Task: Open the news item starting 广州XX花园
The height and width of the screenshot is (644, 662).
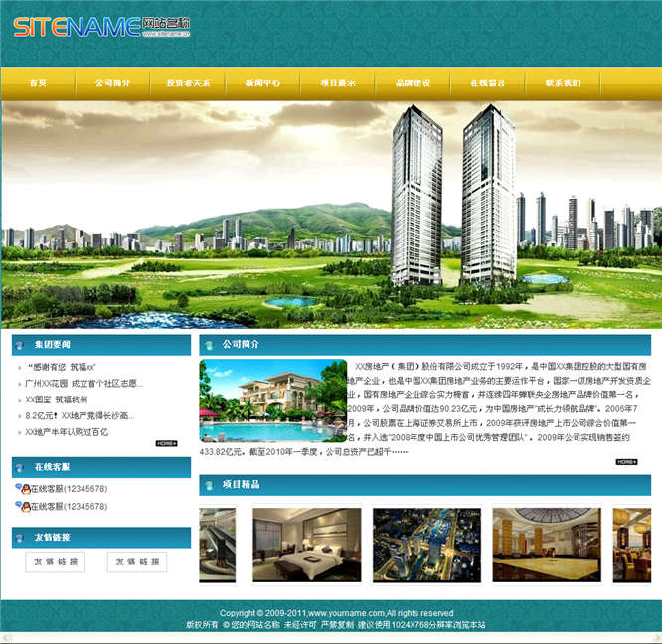Action: (83, 384)
